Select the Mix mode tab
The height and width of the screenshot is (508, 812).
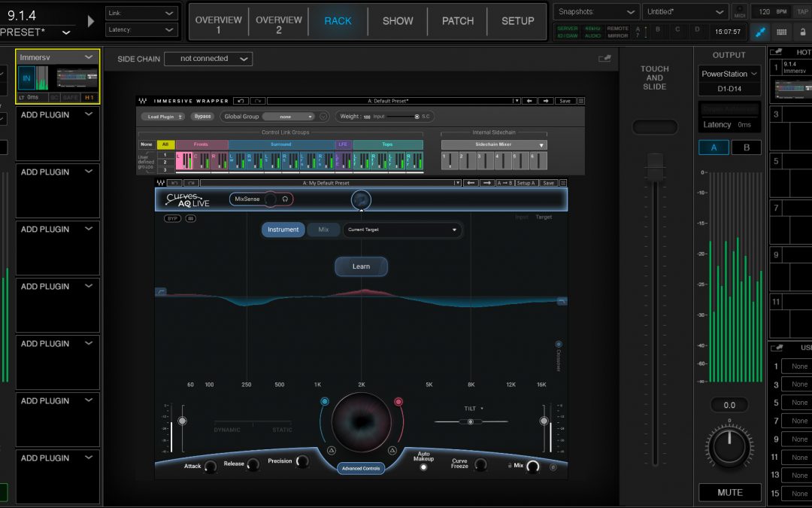(x=323, y=230)
